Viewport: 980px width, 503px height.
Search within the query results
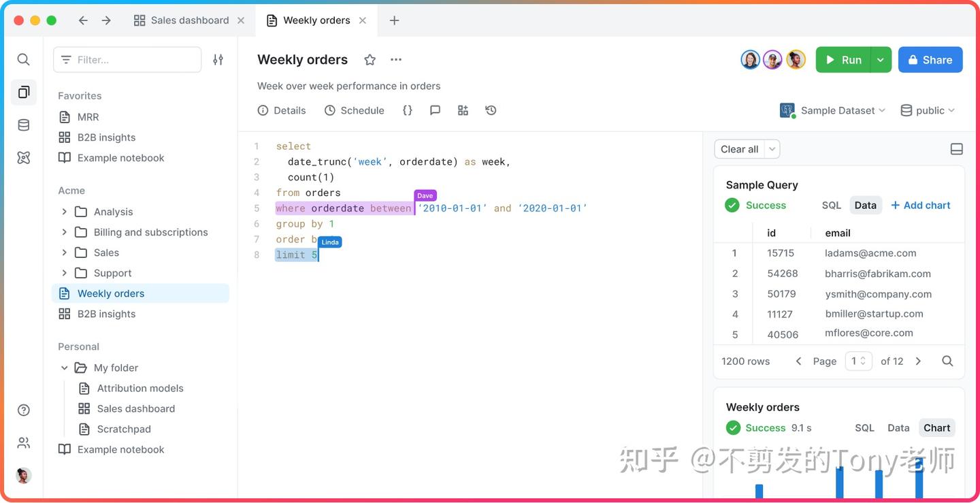click(x=947, y=361)
